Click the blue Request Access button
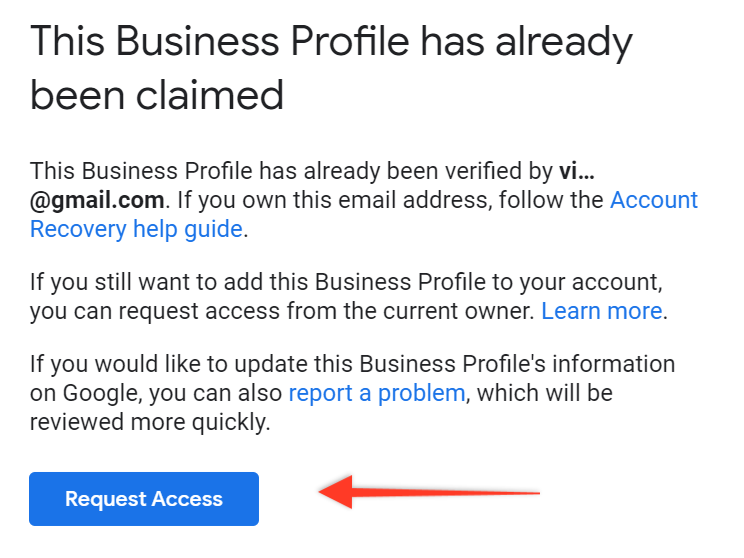Screen dimensions: 744x558 pyautogui.click(x=144, y=499)
